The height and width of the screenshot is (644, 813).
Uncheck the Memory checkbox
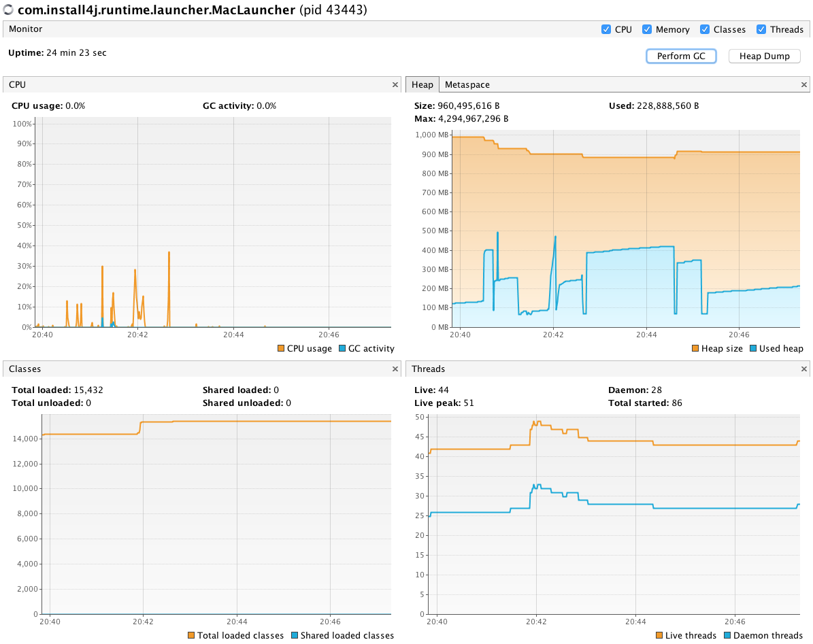(646, 29)
